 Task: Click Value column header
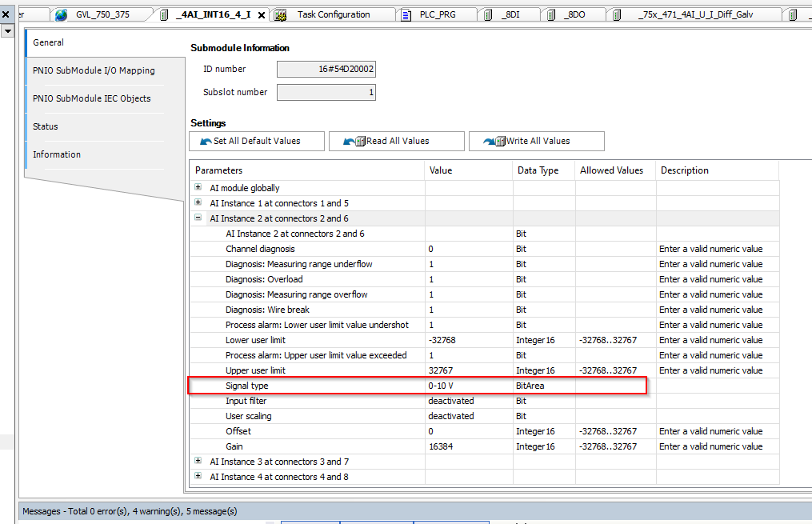pyautogui.click(x=469, y=170)
